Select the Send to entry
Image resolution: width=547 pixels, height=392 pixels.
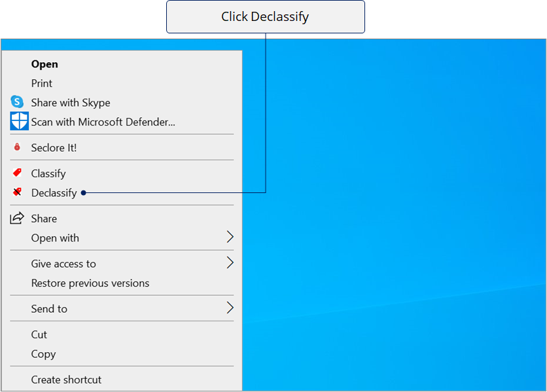(122, 309)
